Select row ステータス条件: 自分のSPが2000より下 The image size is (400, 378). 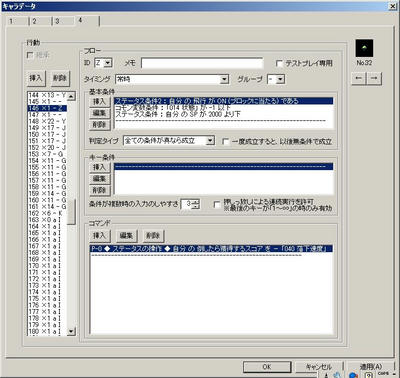coord(224,114)
